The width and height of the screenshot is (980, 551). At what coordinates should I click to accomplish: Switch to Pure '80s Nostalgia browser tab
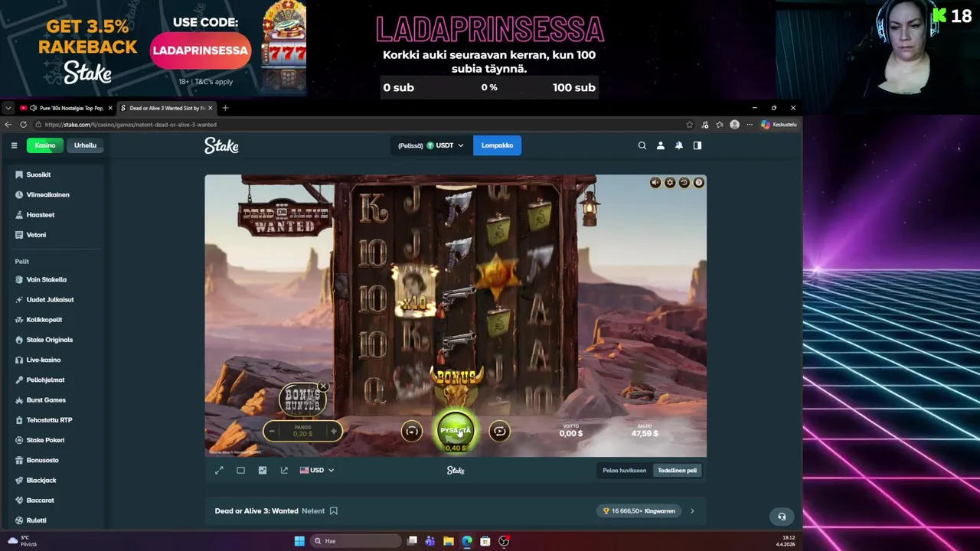[66, 108]
